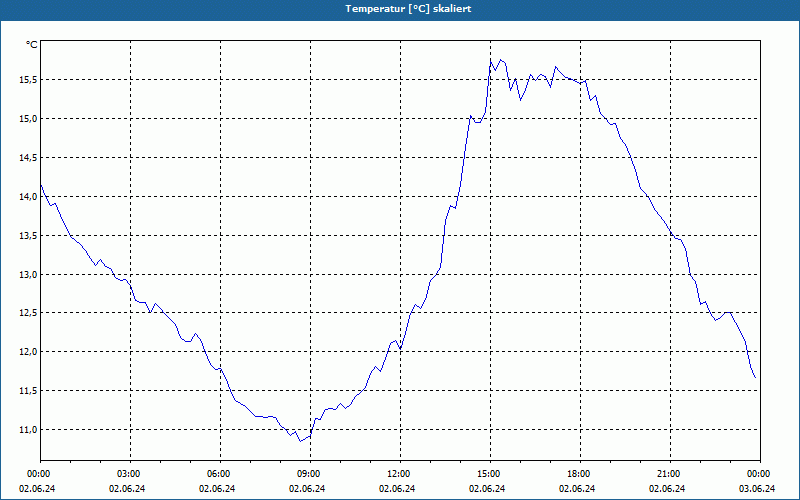
Task: Click the 21:00 time axis label
Action: 670,474
